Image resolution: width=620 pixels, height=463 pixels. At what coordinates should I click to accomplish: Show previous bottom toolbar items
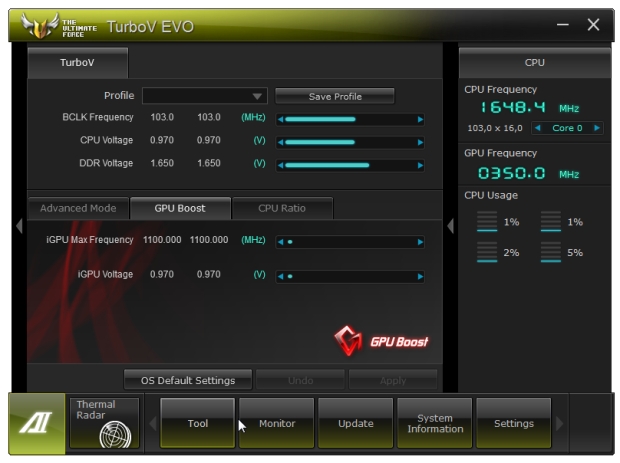(x=153, y=423)
